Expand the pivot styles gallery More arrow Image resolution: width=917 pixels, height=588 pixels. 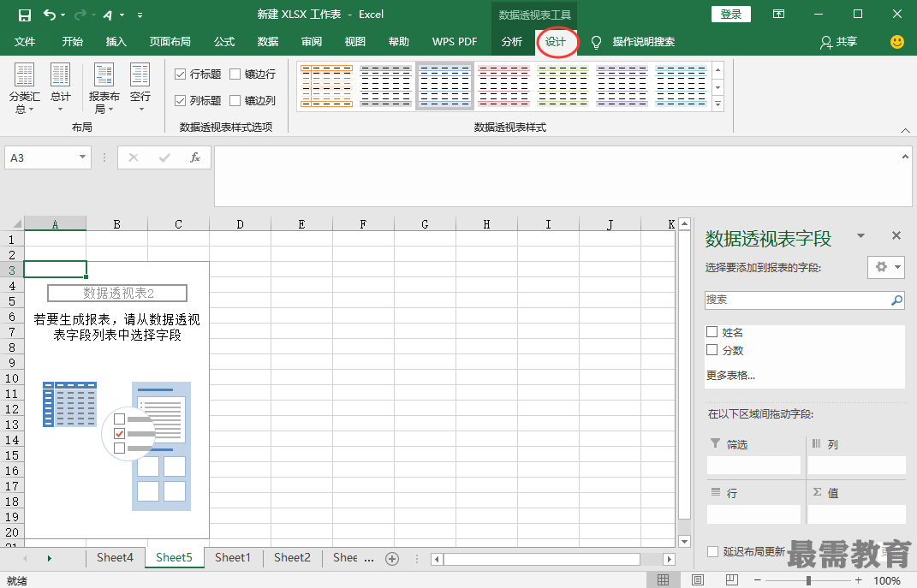tap(718, 104)
